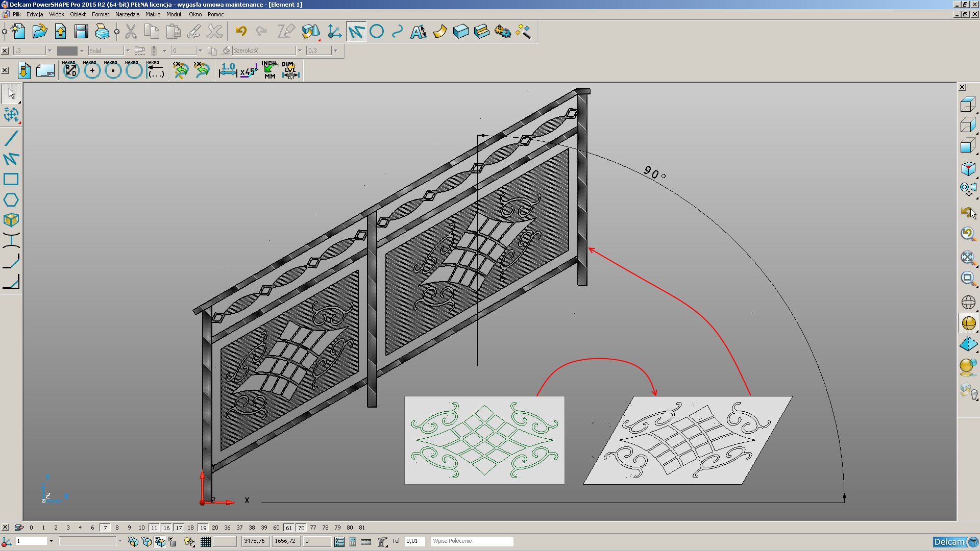Open the workplane selector dropdown at bottom left
Screen dimensions: 980x551
(x=52, y=541)
